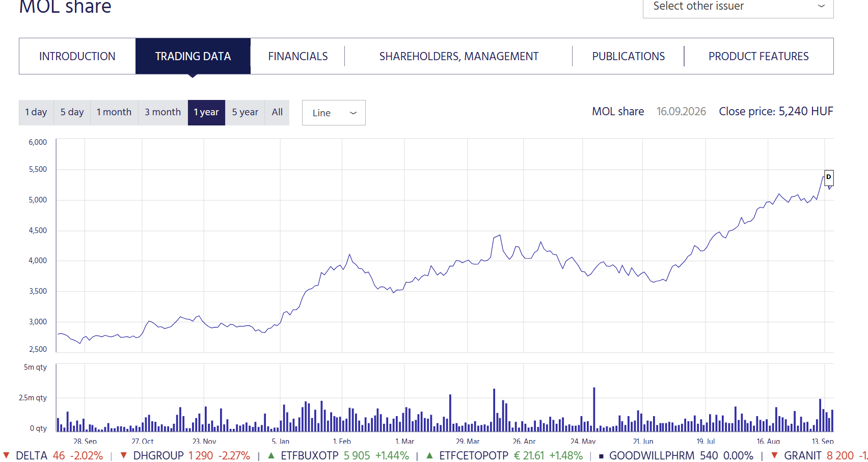Click the 4,000 price axis label
Image resolution: width=868 pixels, height=462 pixels.
point(38,261)
